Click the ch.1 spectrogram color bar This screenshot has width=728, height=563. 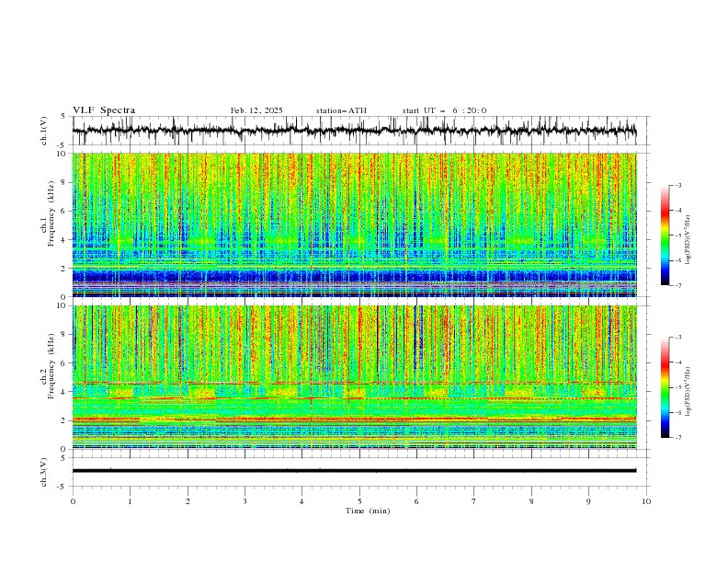click(x=665, y=236)
